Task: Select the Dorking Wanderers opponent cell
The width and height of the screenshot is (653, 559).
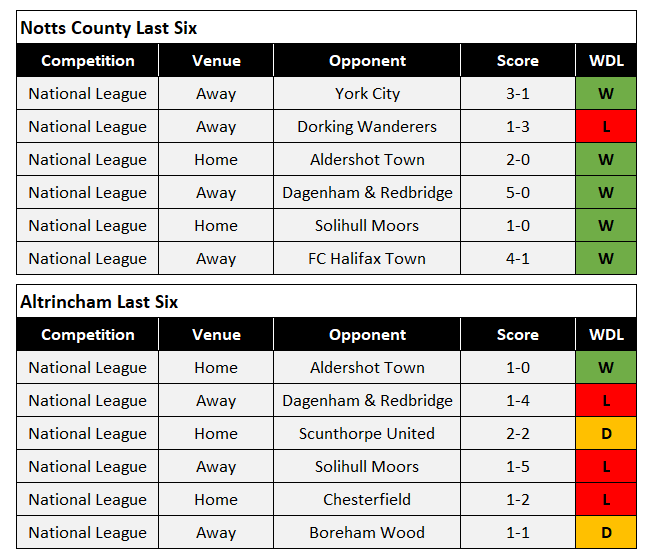Action: (367, 127)
